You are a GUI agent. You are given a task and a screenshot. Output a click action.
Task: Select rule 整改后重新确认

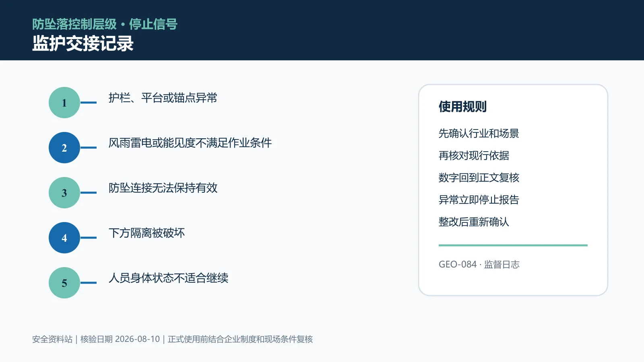tap(474, 222)
